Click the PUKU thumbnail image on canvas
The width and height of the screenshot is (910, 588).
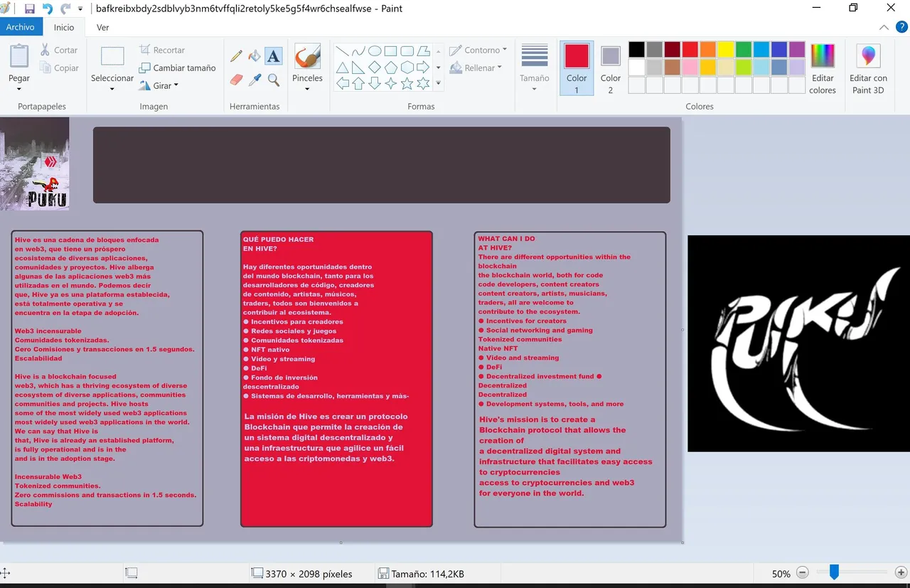point(34,164)
